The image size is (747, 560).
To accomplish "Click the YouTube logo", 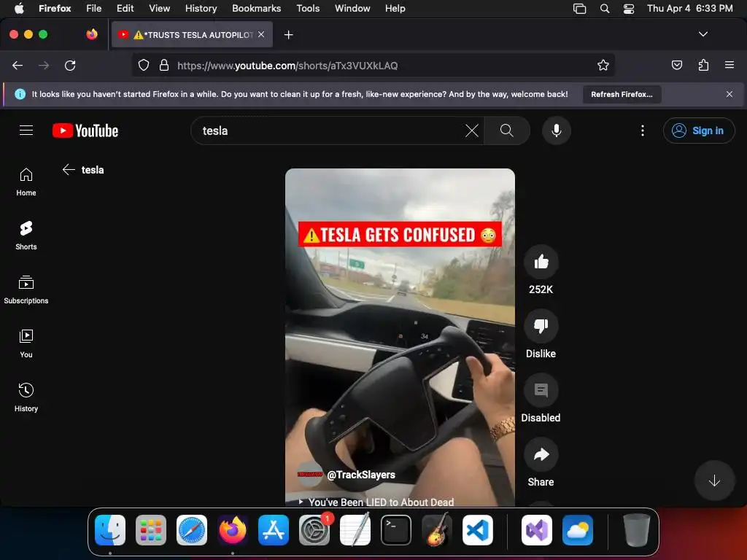I will click(x=85, y=131).
